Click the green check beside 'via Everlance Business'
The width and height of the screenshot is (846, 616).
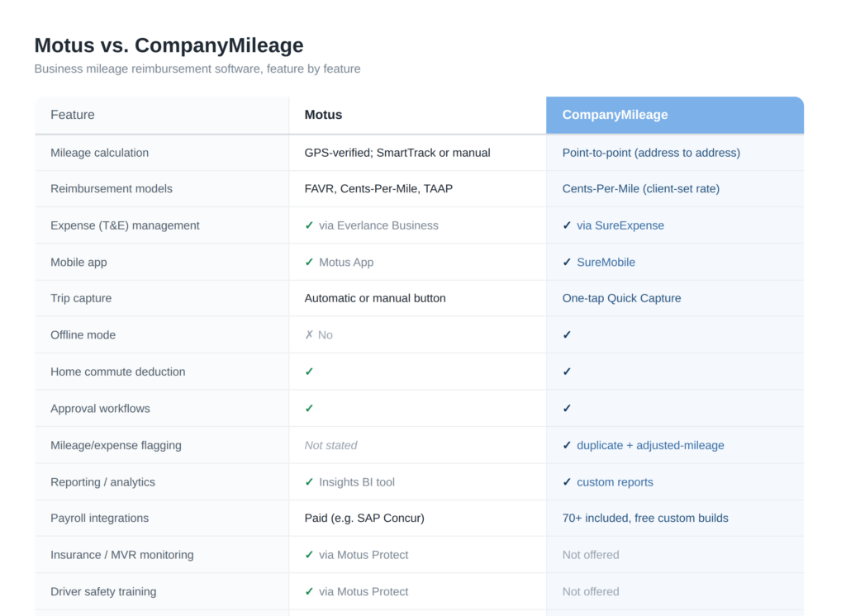[309, 225]
